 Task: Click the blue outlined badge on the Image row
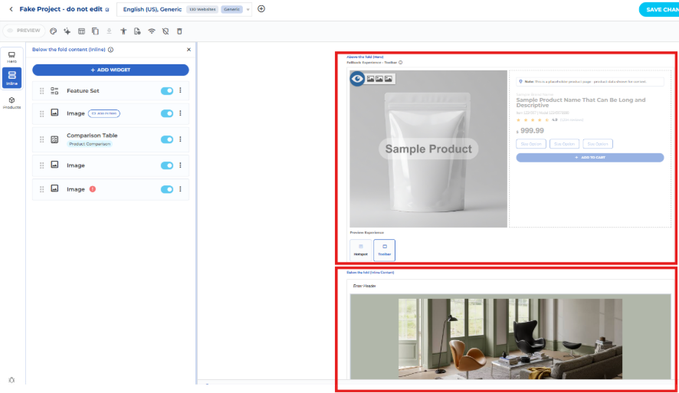point(104,113)
